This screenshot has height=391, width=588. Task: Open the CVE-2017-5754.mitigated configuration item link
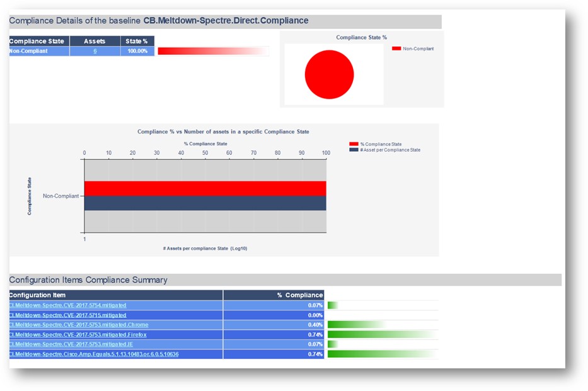(68, 305)
